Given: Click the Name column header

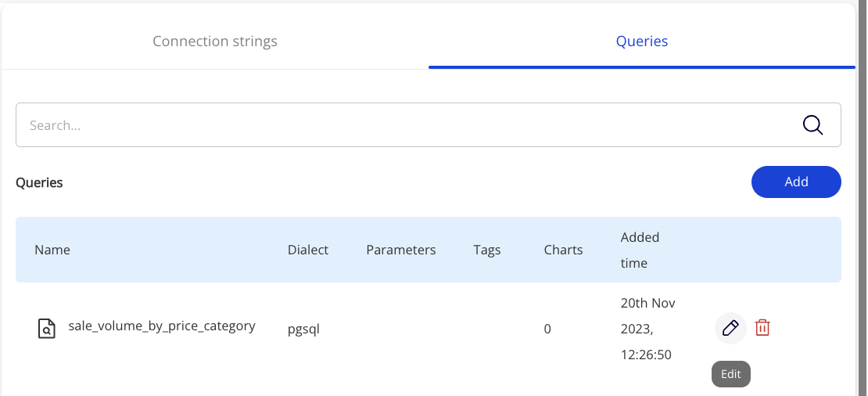Looking at the screenshot, I should (52, 250).
